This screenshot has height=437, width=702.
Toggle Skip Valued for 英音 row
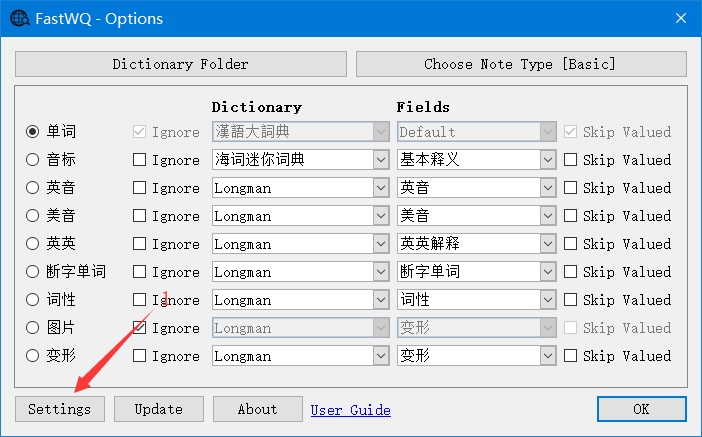(571, 188)
